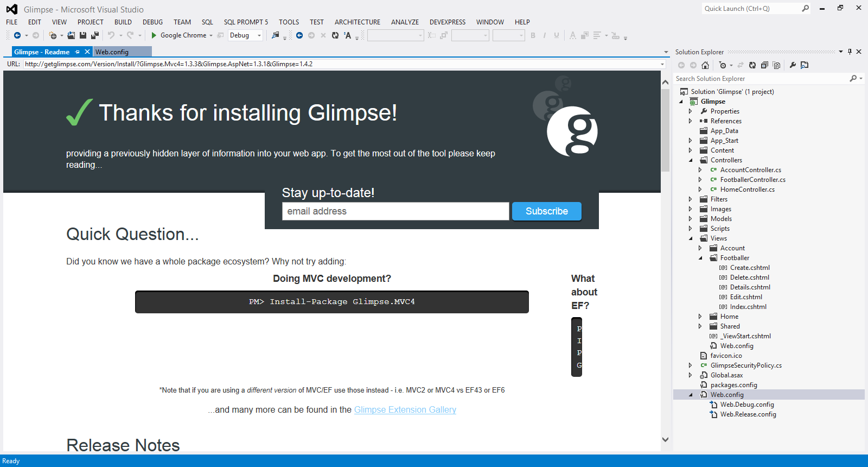Screen dimensions: 868x467
Task: Collapse the root Web.config node
Action: (x=691, y=395)
